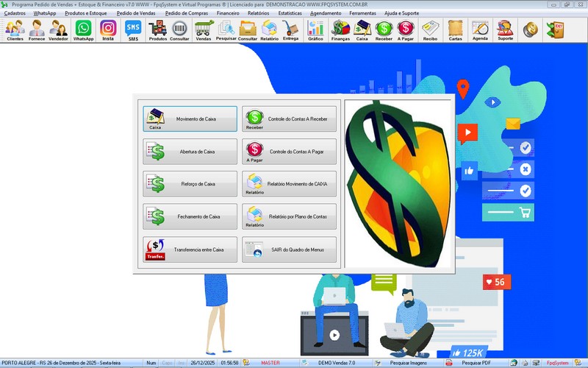Image resolution: width=588 pixels, height=368 pixels.
Task: Click the Reforço de Caixa button
Action: [190, 184]
